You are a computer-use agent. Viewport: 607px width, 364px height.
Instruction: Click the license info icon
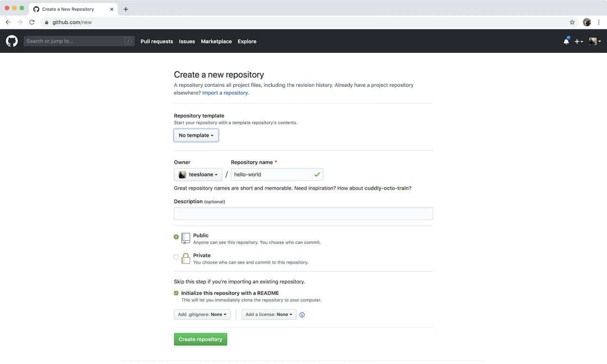[x=302, y=315]
